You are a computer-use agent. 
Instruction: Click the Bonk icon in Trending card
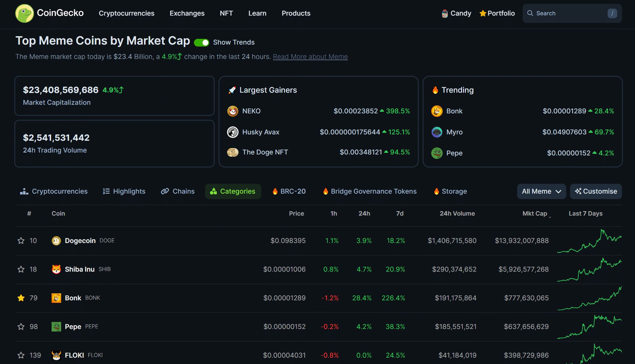437,111
